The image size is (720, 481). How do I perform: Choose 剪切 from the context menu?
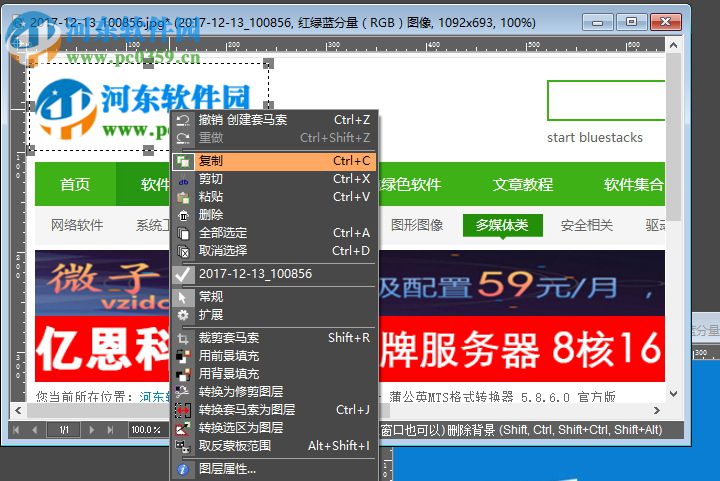pyautogui.click(x=274, y=179)
